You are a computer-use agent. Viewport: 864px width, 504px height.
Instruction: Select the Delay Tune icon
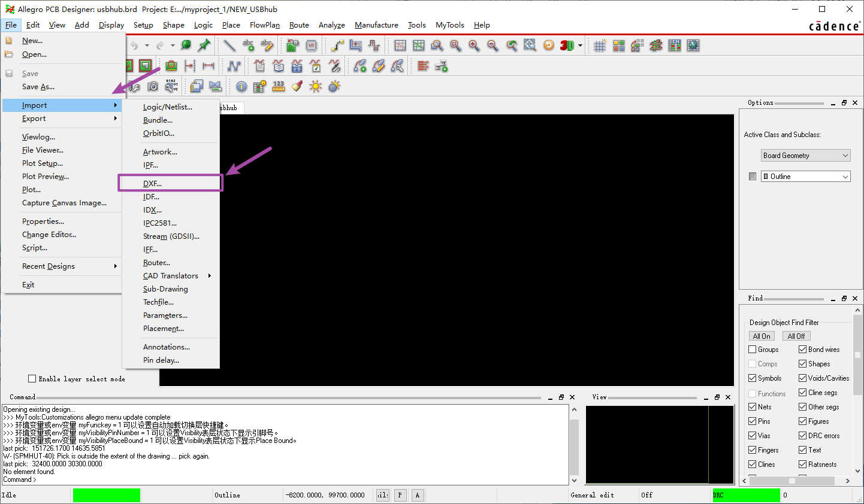coord(374,45)
